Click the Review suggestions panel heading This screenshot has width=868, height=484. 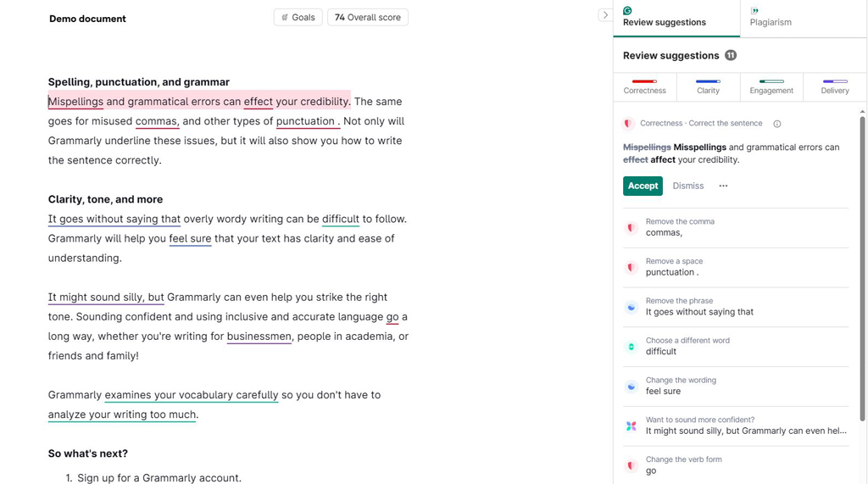pos(671,55)
